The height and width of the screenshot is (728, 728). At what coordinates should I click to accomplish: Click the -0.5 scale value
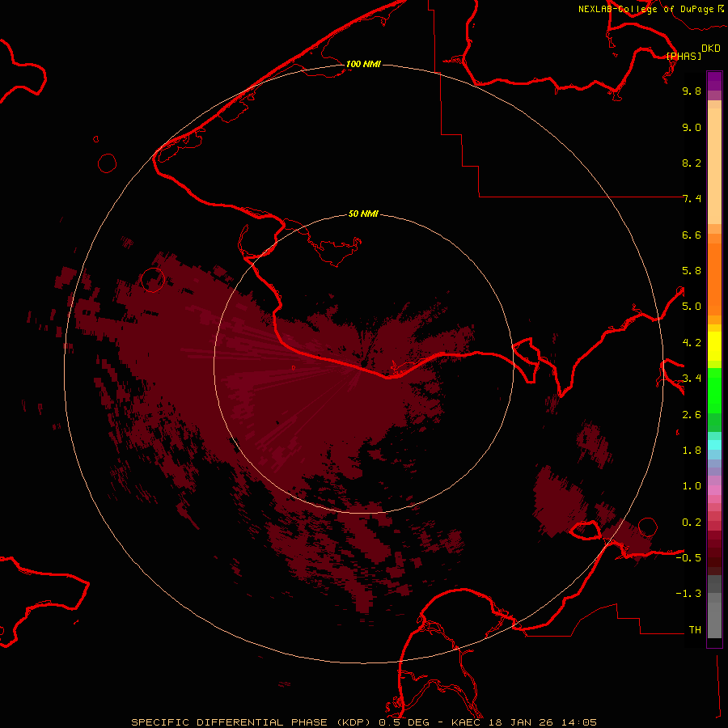pos(688,558)
